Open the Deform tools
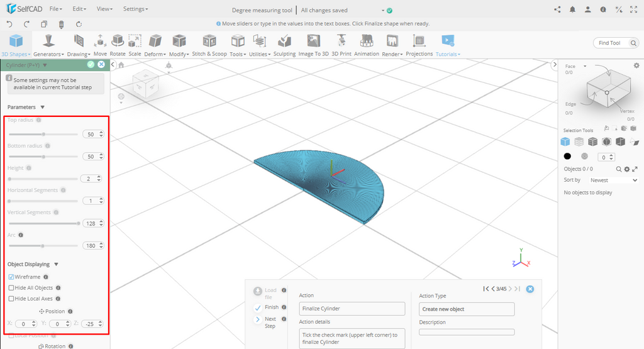 point(155,45)
